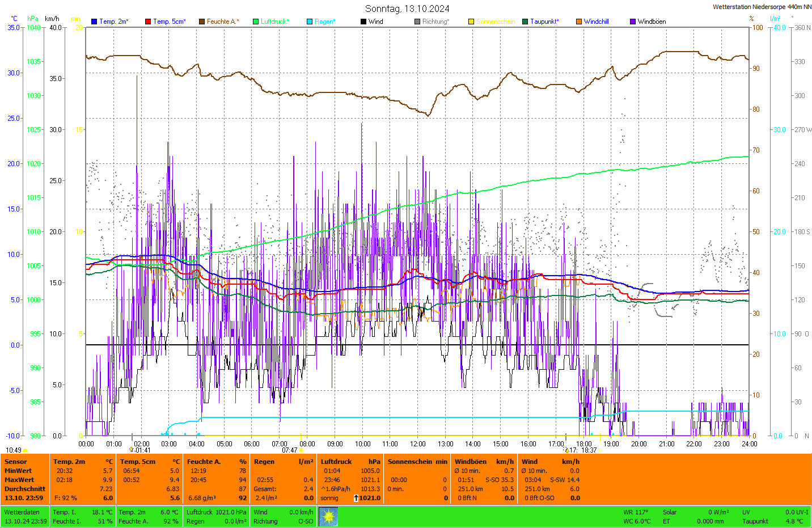Screen dimensions: 812x528
Task: Click the purple Windböen color swatch
Action: coord(633,22)
